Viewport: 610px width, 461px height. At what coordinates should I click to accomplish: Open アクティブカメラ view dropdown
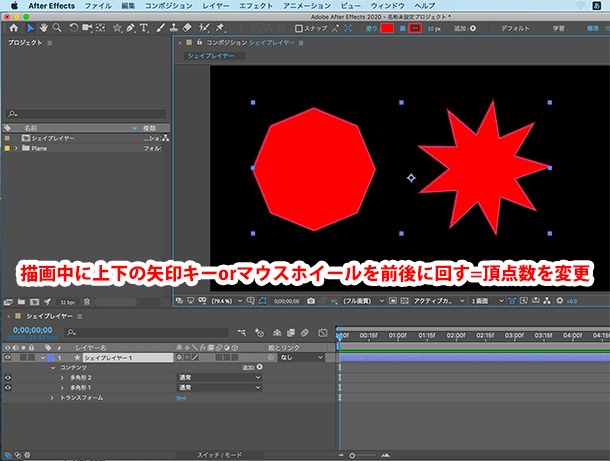439,301
